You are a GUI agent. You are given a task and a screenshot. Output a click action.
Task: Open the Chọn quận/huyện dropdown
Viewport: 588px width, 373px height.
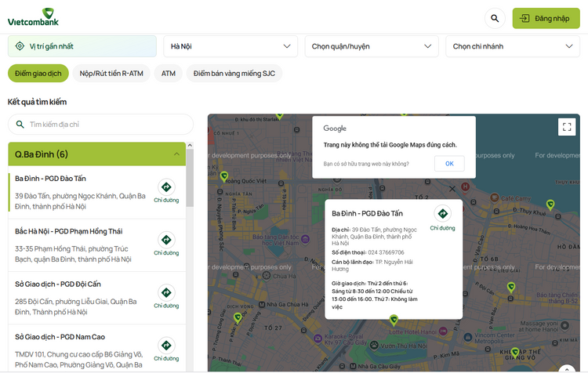(372, 46)
